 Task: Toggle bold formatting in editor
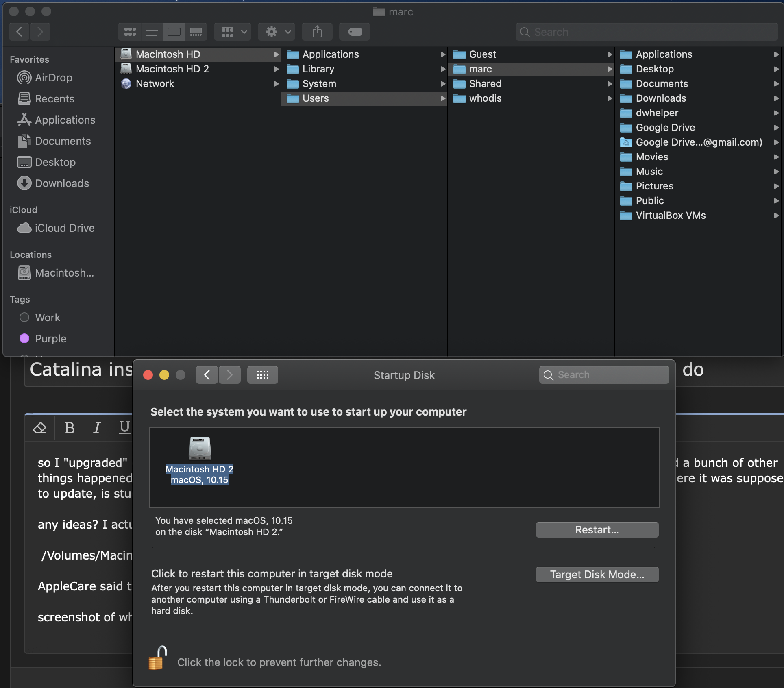(70, 428)
